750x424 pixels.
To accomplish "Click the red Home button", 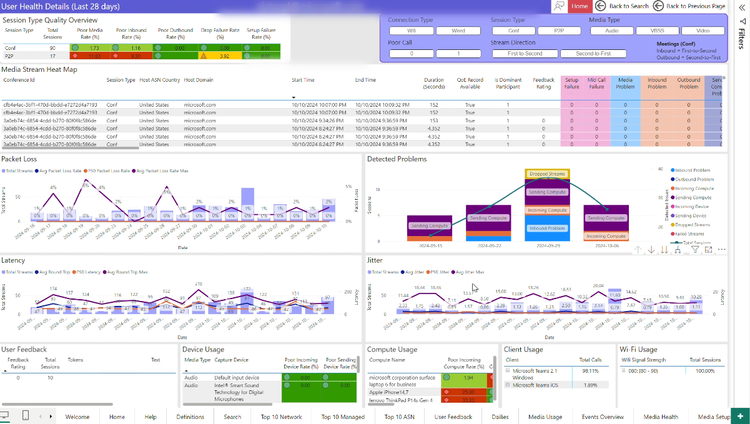I will [582, 6].
